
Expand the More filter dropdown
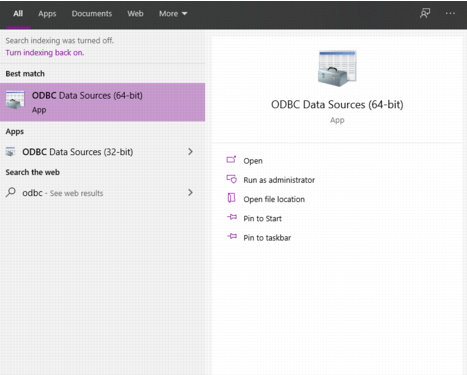tap(173, 14)
